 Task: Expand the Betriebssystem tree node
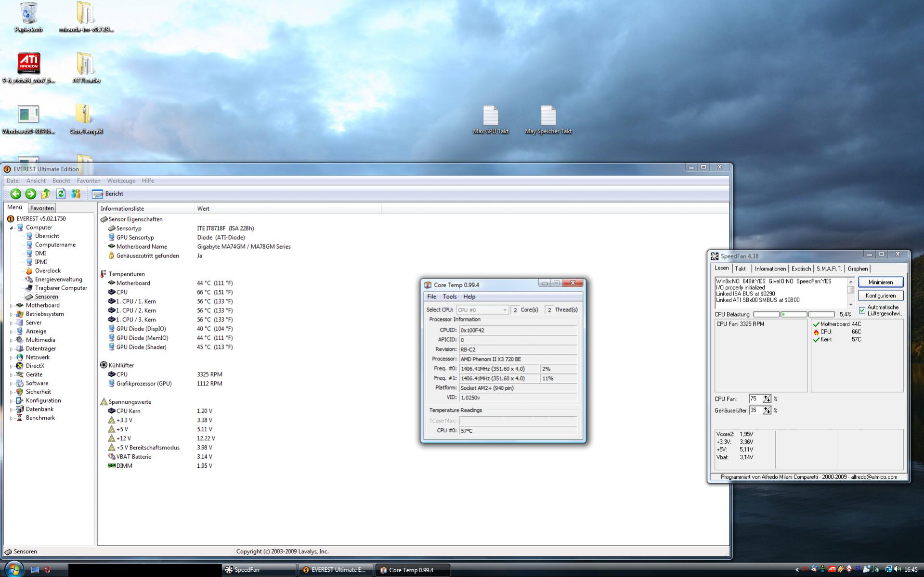pos(11,314)
